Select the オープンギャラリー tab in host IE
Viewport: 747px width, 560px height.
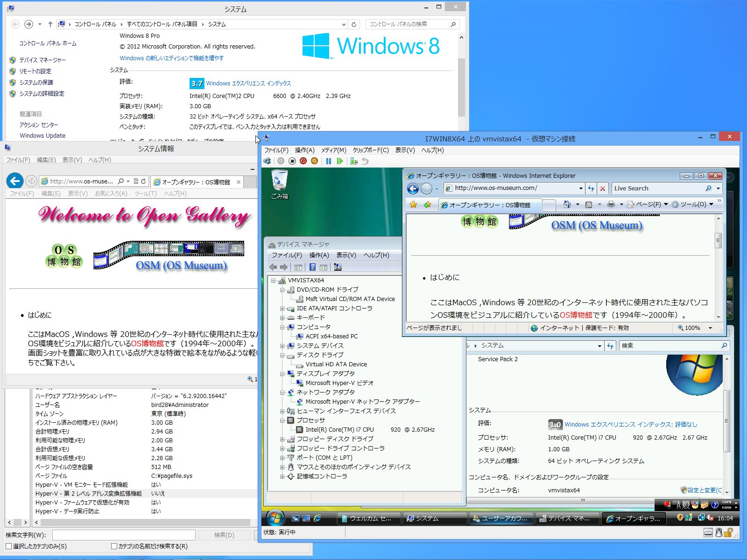197,182
